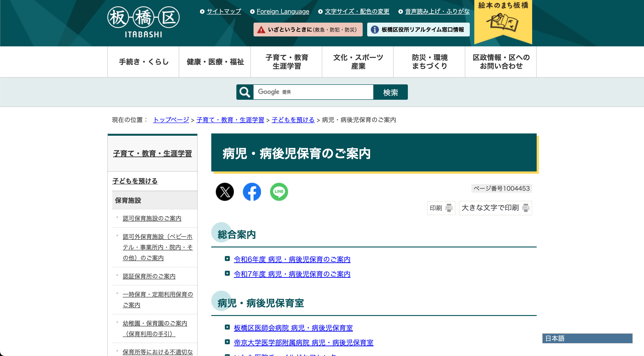Screen dimensions: 644x356
Task: Click the 総合案内 section heading
Action: coord(237,235)
